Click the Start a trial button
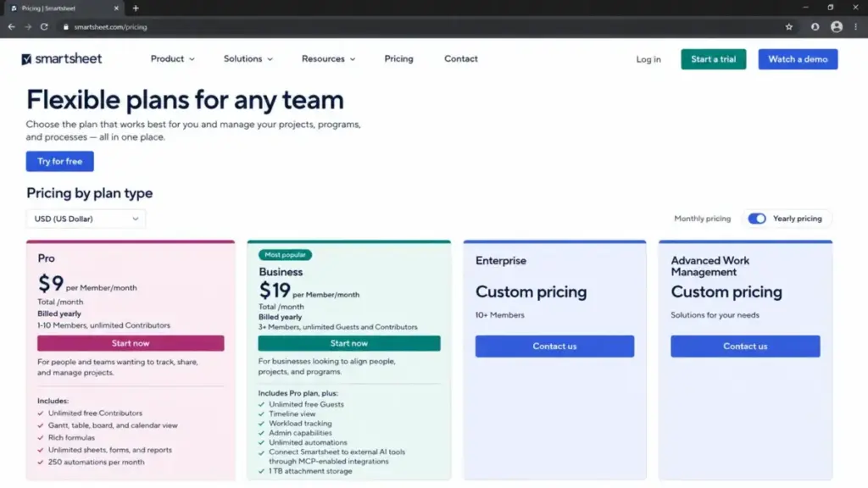 click(713, 59)
